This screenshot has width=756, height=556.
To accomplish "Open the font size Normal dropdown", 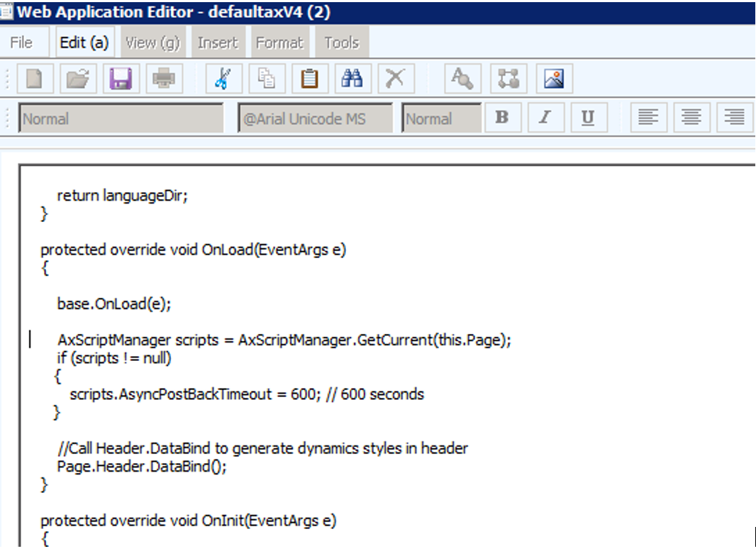I will pos(441,118).
